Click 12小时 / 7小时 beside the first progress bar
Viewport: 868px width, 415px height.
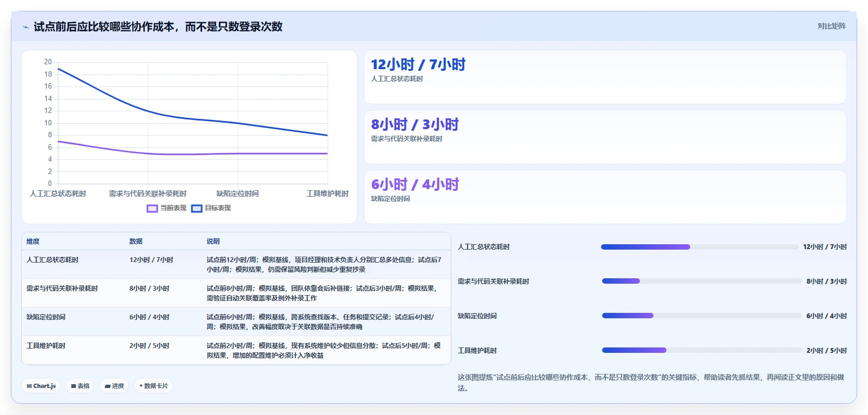click(x=825, y=247)
